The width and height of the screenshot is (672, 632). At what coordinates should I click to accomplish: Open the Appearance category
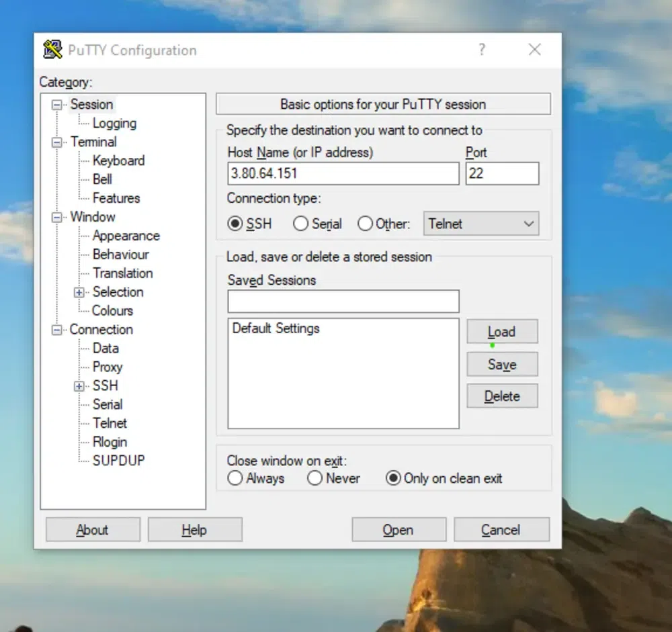point(126,236)
